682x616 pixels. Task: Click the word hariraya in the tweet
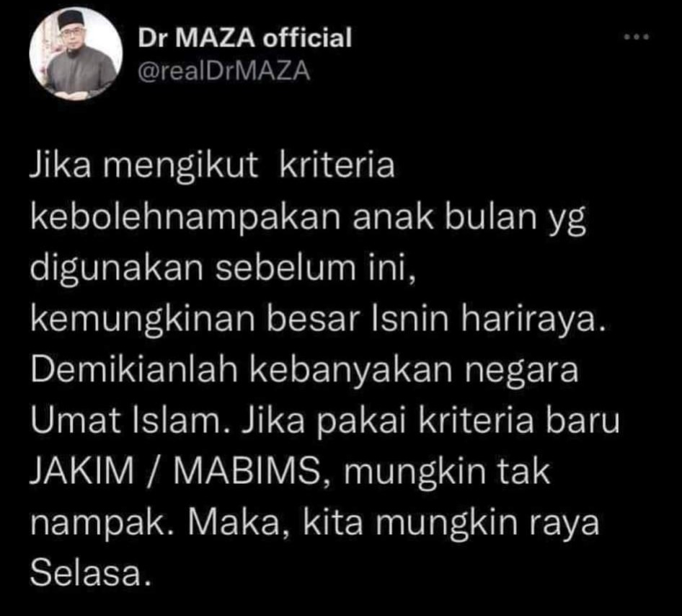tap(533, 318)
